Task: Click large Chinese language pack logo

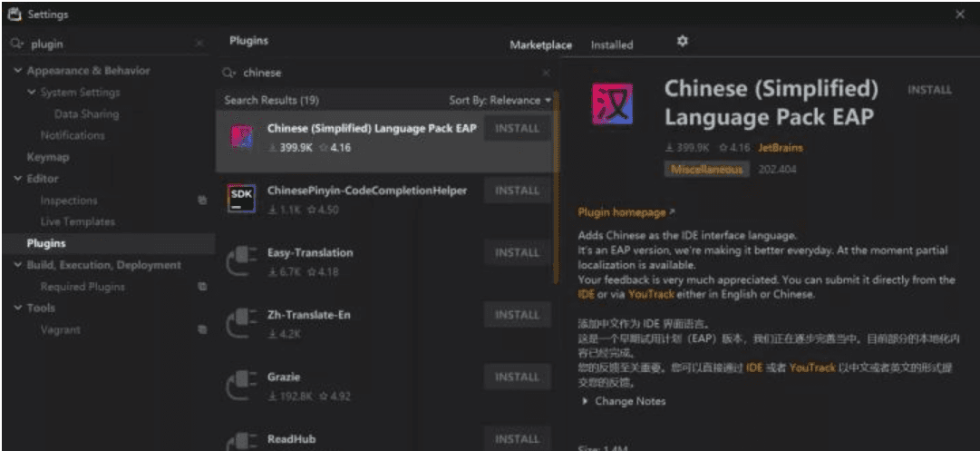Action: pyautogui.click(x=613, y=104)
